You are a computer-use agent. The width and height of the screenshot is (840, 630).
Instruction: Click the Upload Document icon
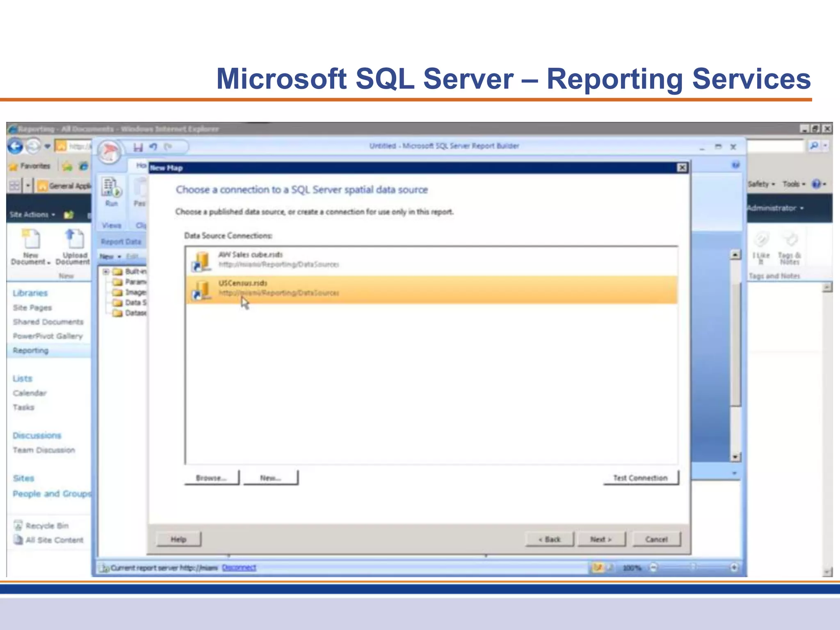click(x=74, y=239)
